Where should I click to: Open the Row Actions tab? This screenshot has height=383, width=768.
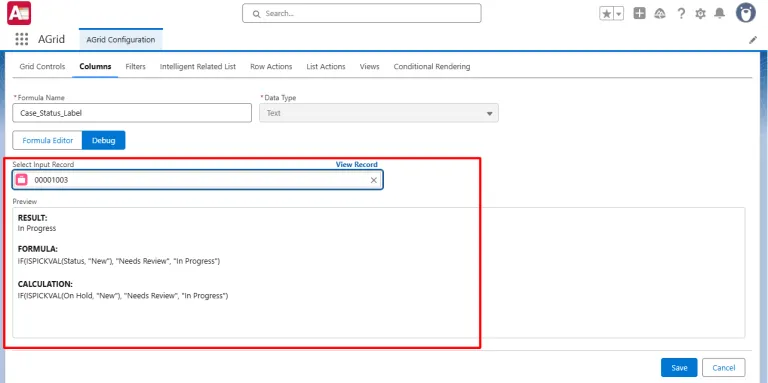(x=271, y=67)
